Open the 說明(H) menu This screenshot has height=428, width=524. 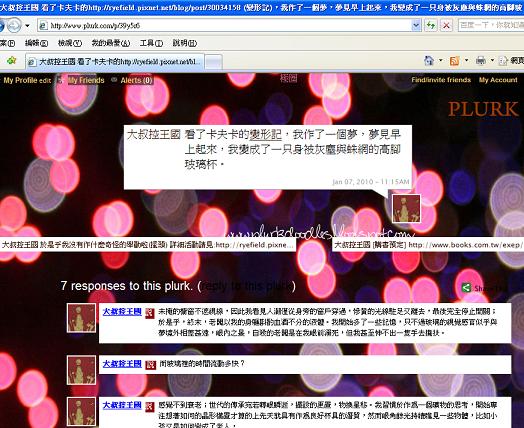tap(184, 43)
